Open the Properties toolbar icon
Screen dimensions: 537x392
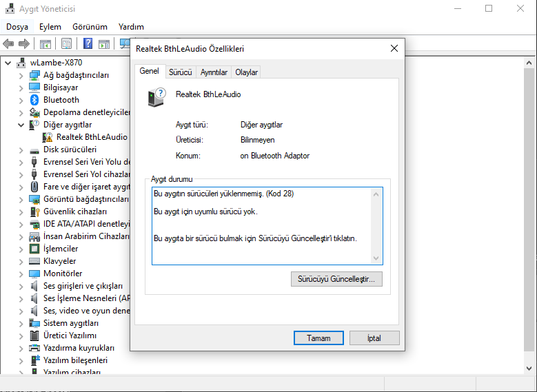pyautogui.click(x=66, y=44)
